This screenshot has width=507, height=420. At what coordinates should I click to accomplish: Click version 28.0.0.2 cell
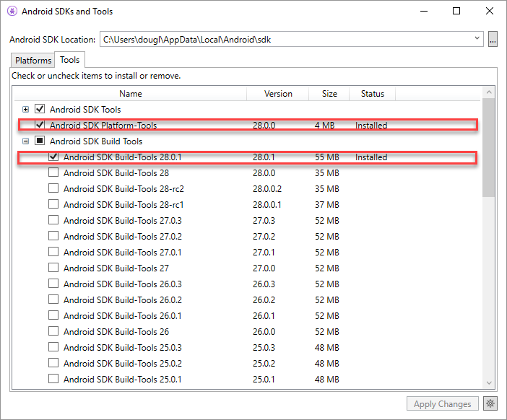point(267,189)
